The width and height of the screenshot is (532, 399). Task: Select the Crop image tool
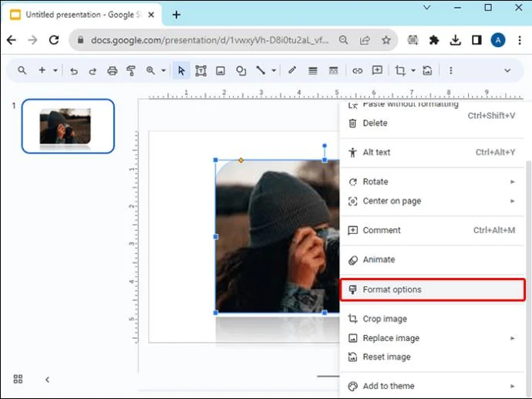click(x=400, y=71)
